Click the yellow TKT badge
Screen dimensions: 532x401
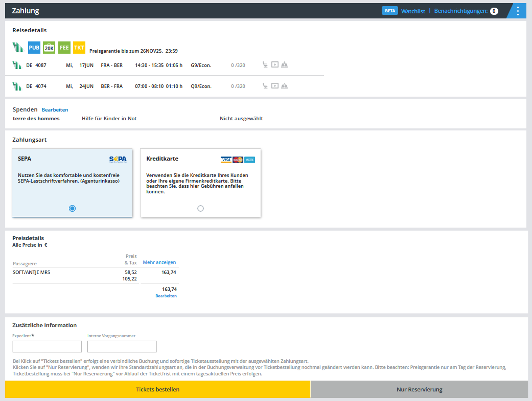(x=79, y=48)
